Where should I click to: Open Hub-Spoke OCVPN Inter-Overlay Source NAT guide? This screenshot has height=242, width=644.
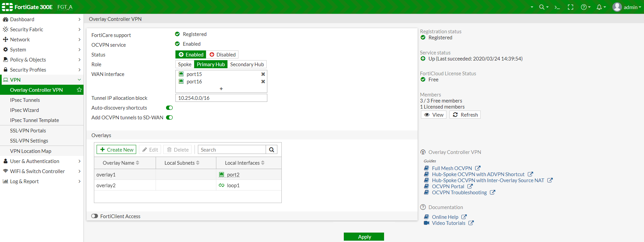(488, 180)
